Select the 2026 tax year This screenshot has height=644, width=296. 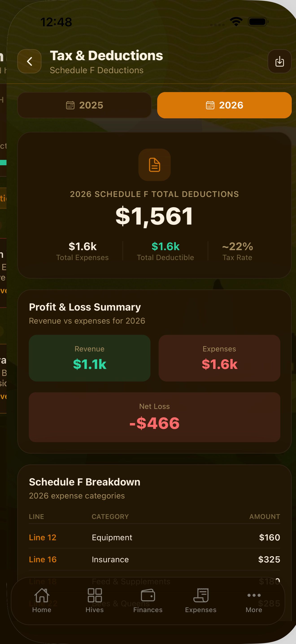(224, 105)
